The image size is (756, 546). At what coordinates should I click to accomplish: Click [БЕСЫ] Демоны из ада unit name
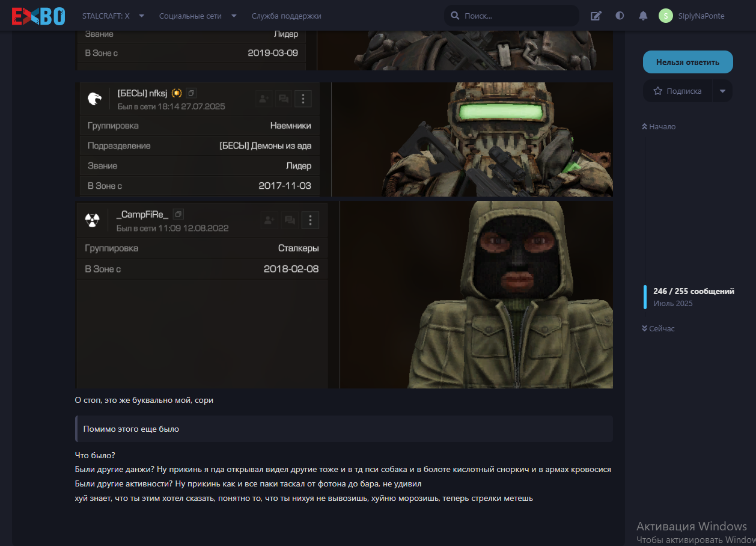(x=266, y=146)
